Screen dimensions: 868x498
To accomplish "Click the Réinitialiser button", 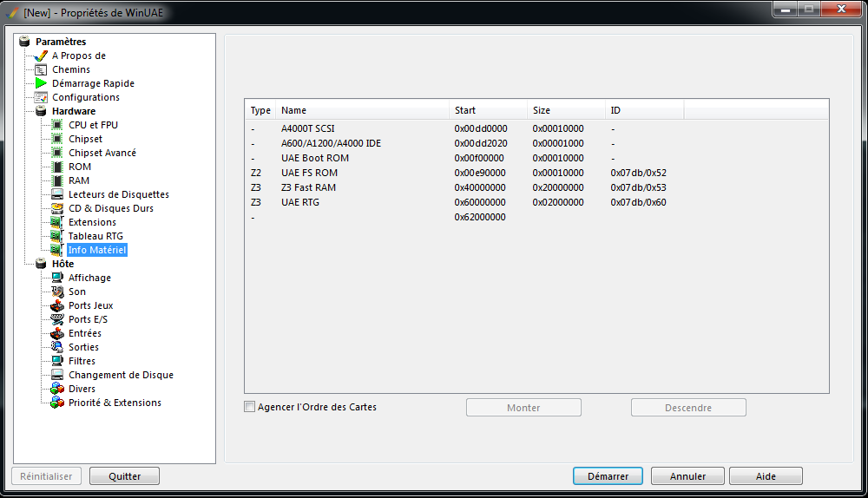I will (46, 475).
